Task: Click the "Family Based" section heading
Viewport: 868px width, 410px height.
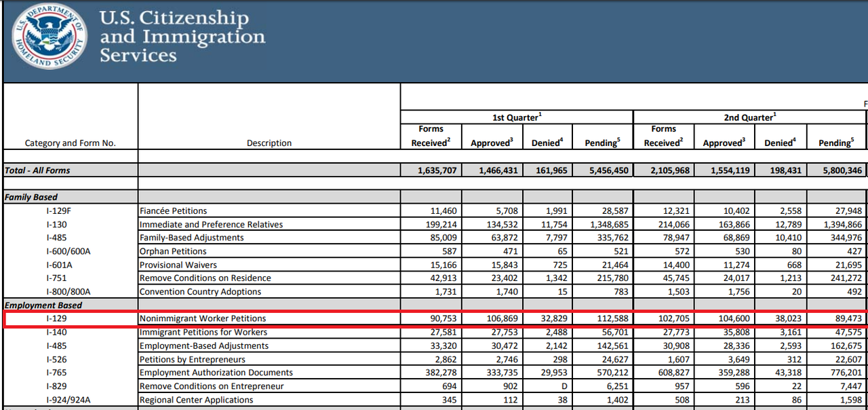Action: point(31,197)
